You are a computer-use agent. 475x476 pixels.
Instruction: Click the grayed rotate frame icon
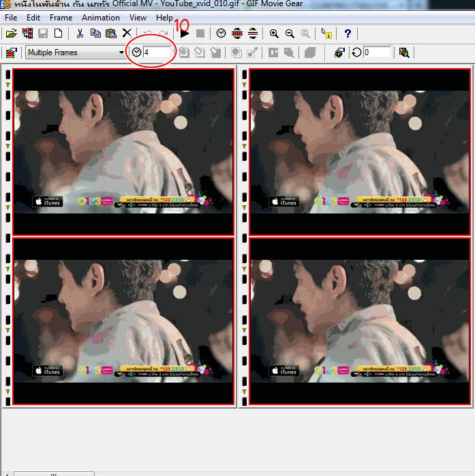coord(200,53)
